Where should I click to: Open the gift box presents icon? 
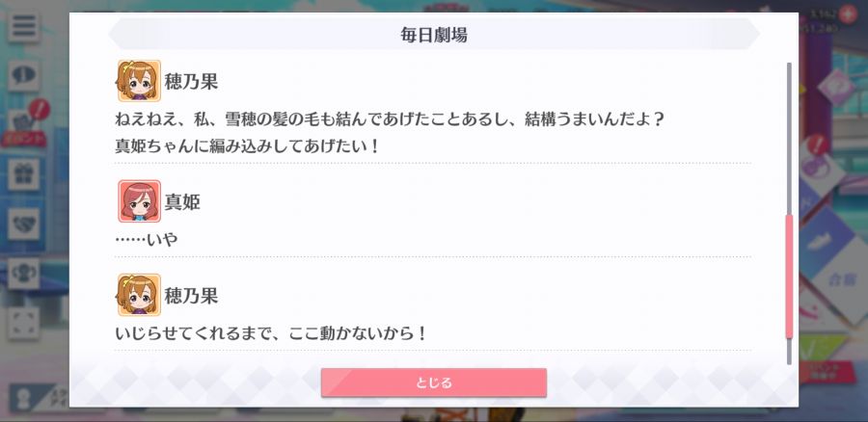(x=23, y=174)
